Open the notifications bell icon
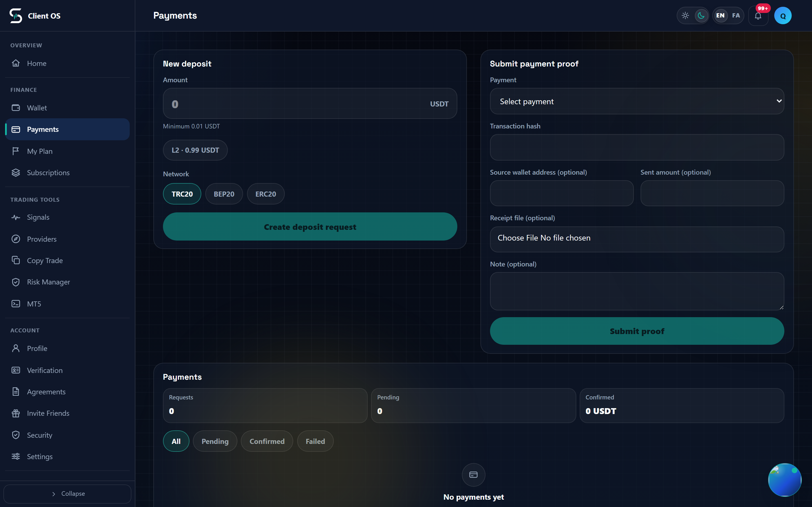The height and width of the screenshot is (507, 812). click(x=758, y=16)
